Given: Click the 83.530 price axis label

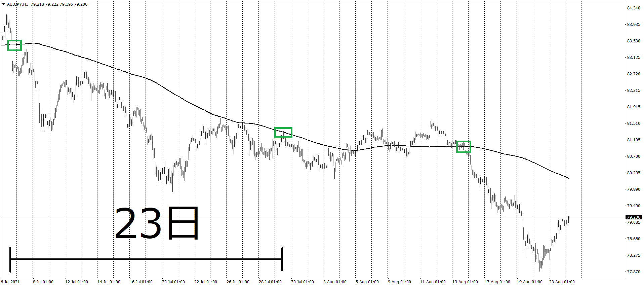Looking at the screenshot, I should (x=634, y=41).
